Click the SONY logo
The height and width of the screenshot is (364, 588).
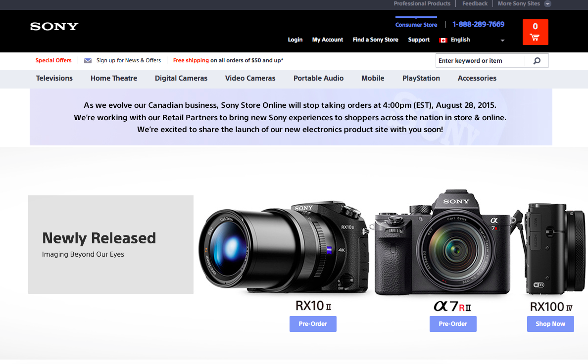coord(53,27)
